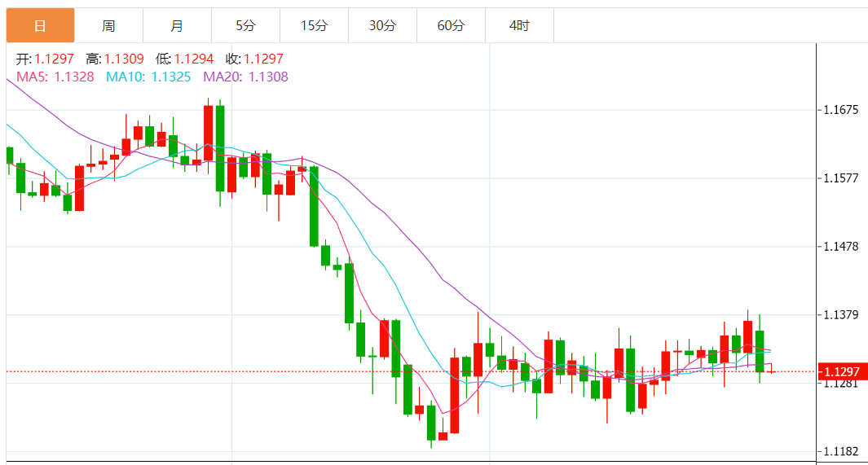Click the MA10: 1.1325 indicator label
868x465 pixels.
[148, 77]
